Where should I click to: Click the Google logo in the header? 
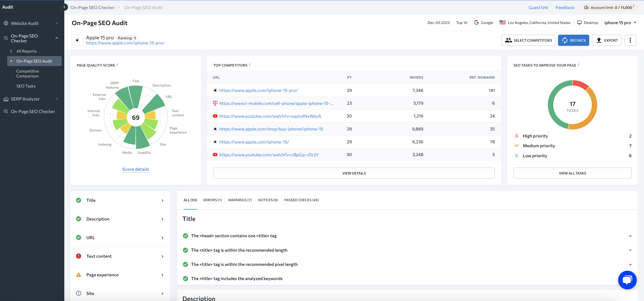(476, 23)
